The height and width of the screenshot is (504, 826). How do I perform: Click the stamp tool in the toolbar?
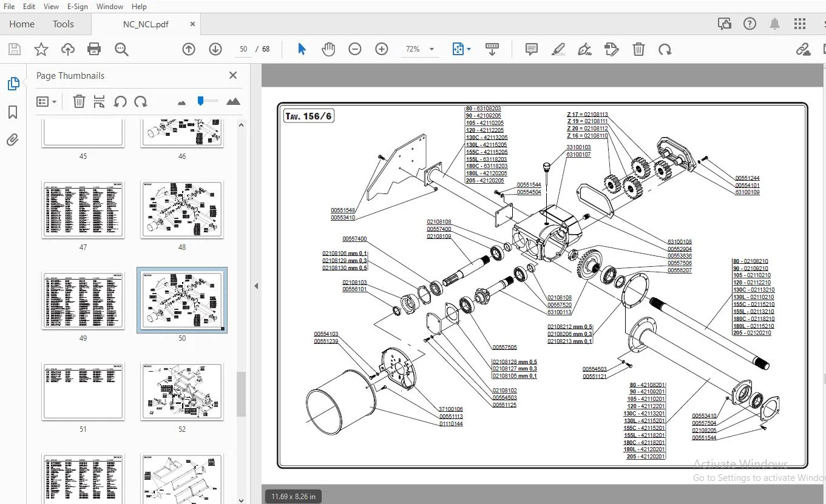tap(612, 49)
